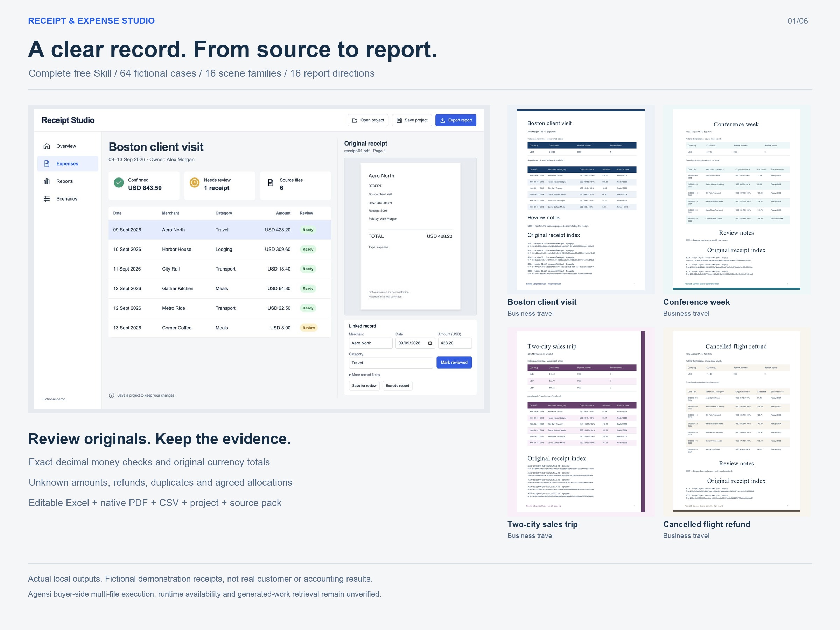
Task: Open the Two-city sales trip report thumbnail
Action: 581,421
